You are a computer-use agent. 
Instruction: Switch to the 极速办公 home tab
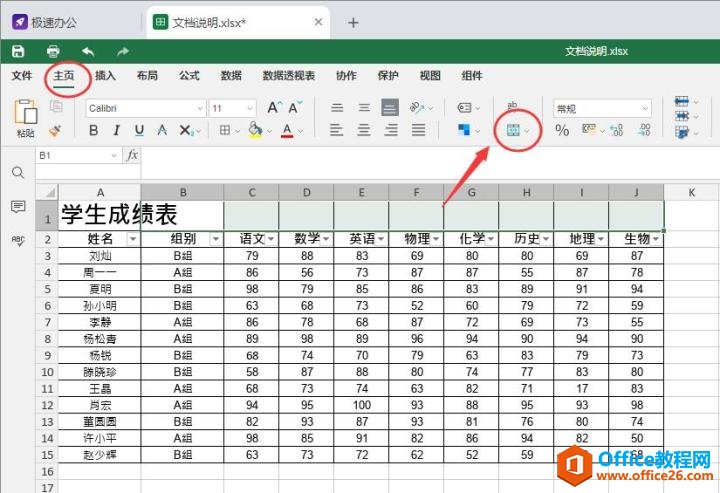coord(45,22)
